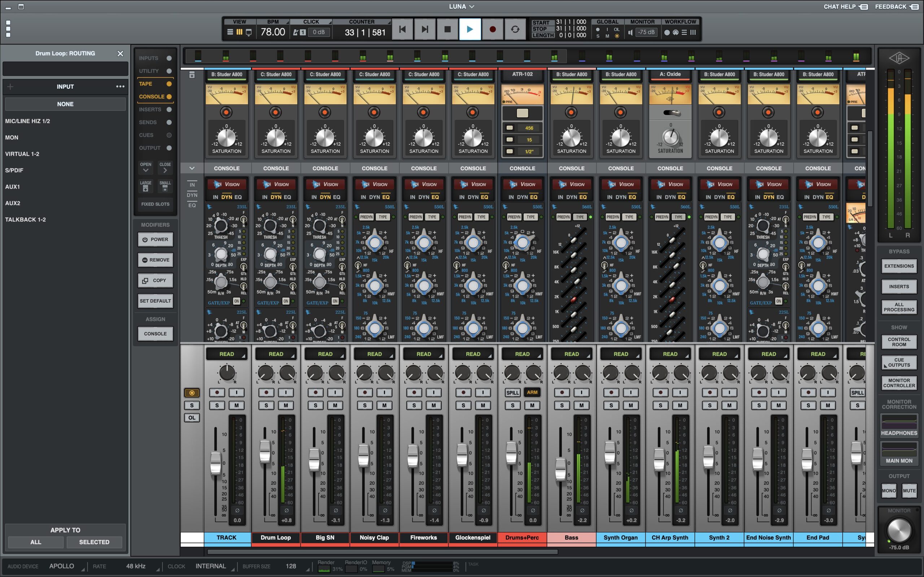Open READ automation dropdown on Drum Loop
The image size is (924, 577).
click(276, 354)
